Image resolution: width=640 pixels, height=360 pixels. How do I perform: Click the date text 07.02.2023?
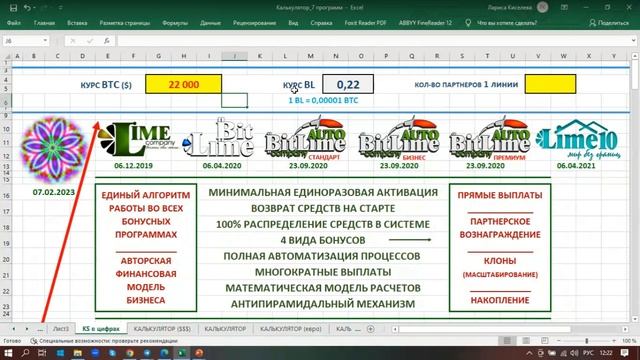[53, 192]
